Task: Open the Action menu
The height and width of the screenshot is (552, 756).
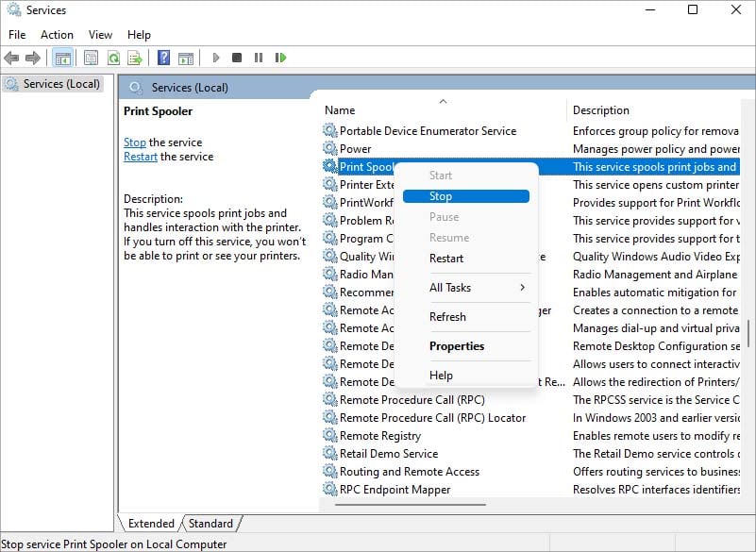Action: [57, 35]
